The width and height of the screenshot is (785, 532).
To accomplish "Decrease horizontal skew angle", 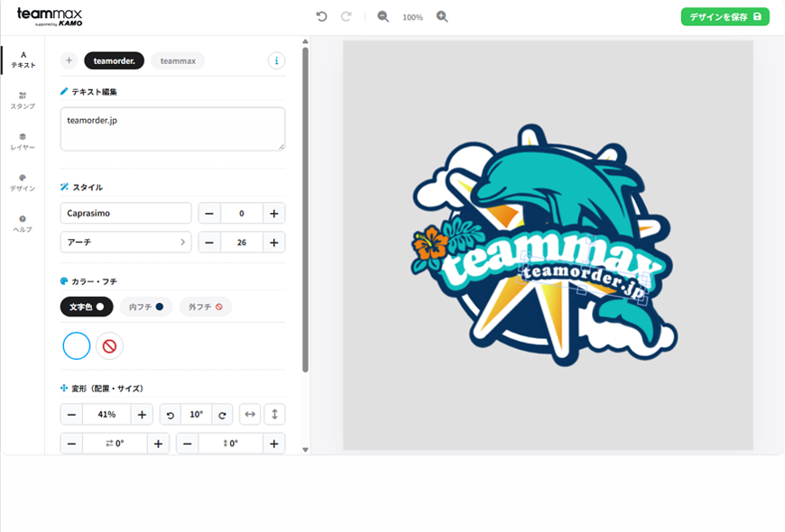I will click(x=71, y=444).
